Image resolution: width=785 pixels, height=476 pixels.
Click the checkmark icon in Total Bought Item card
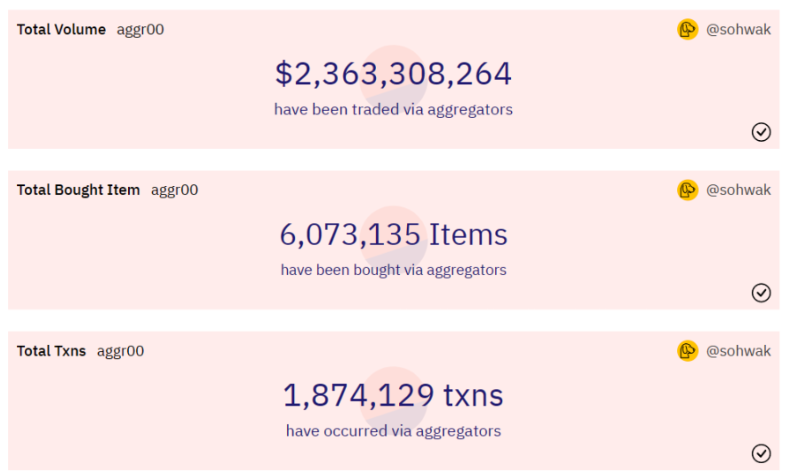click(761, 292)
